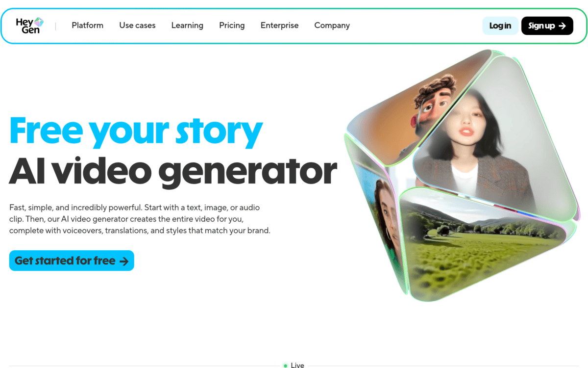This screenshot has height=368, width=588.
Task: Click the Free your story headline
Action: pyautogui.click(x=136, y=131)
